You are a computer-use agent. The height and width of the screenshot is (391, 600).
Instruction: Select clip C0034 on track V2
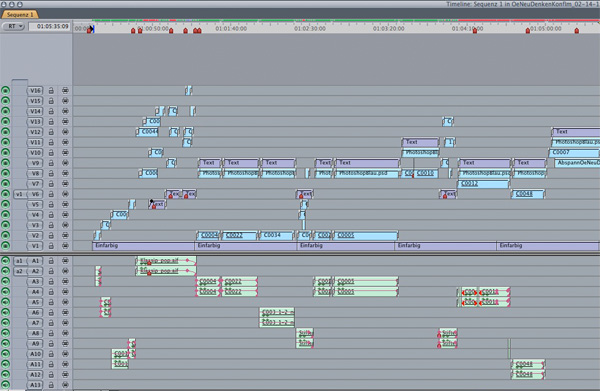point(277,235)
